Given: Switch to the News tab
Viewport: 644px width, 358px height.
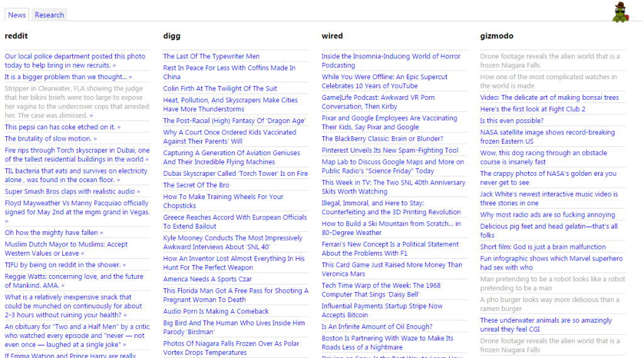Looking at the screenshot, I should click(17, 15).
